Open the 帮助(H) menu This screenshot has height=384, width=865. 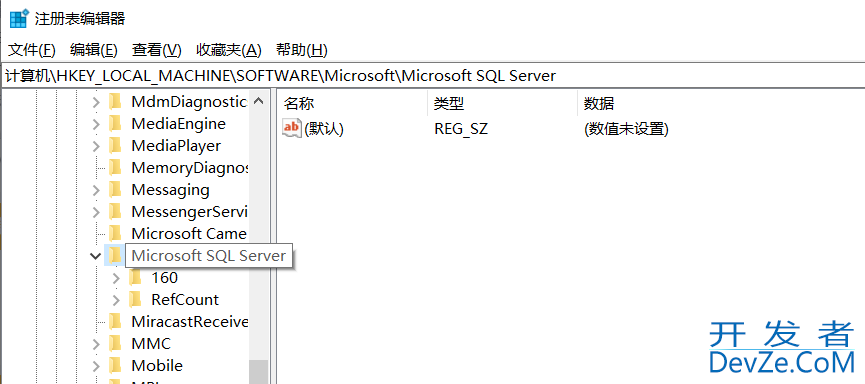(x=302, y=50)
